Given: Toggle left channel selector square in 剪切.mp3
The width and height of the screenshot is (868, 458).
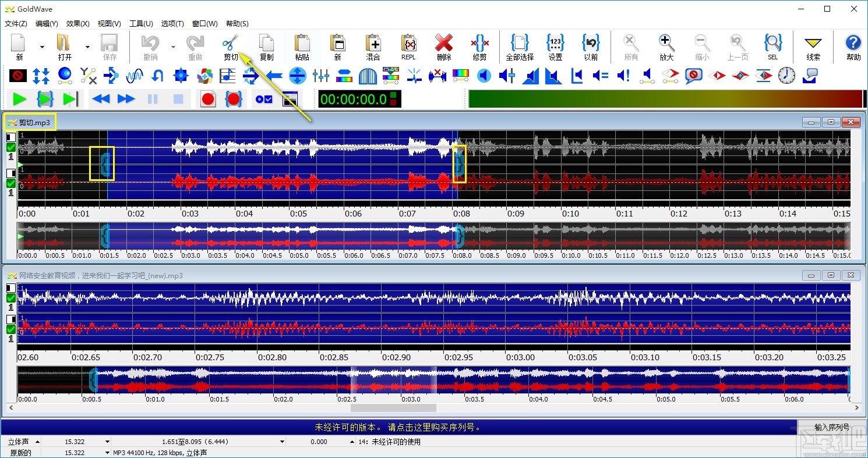Looking at the screenshot, I should click(x=11, y=137).
